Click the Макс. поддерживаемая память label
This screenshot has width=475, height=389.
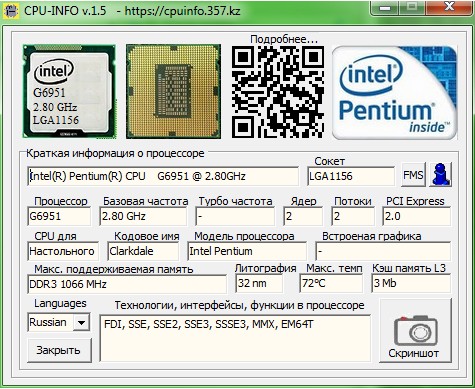pos(114,269)
